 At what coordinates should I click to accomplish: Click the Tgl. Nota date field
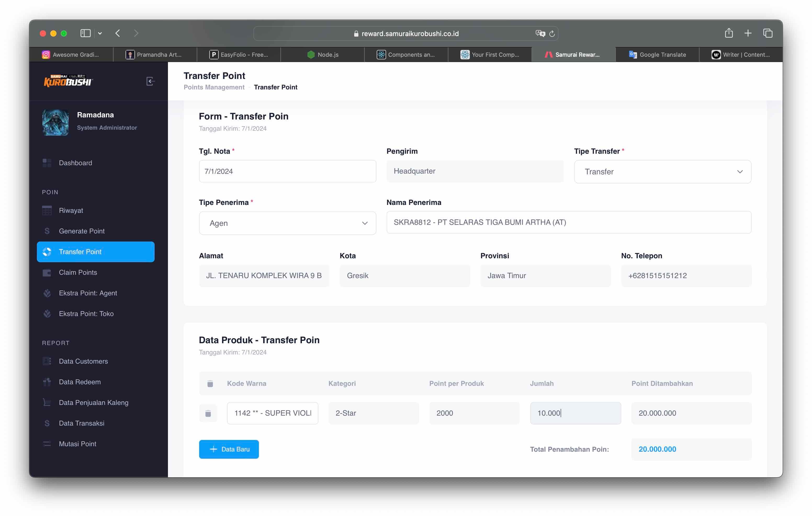pos(287,171)
